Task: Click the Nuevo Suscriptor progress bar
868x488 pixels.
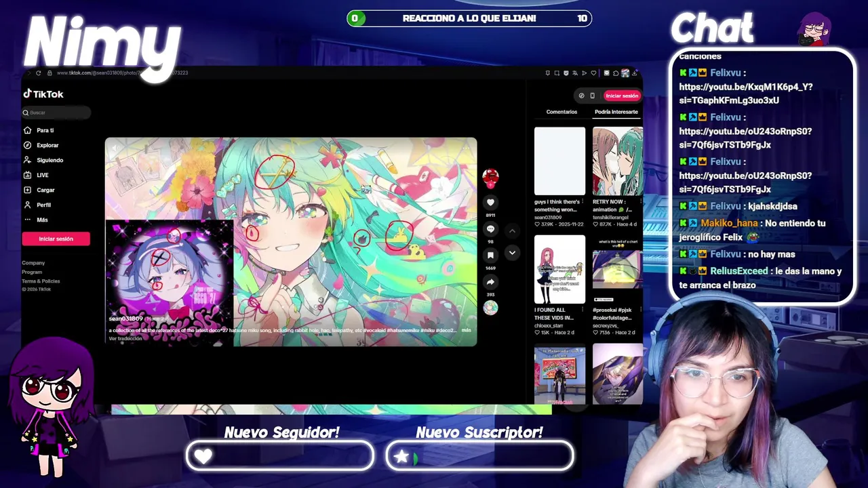Action: coord(479,456)
